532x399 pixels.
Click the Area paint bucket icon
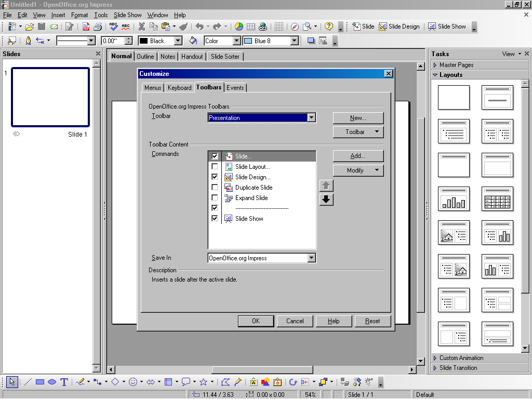coord(193,41)
